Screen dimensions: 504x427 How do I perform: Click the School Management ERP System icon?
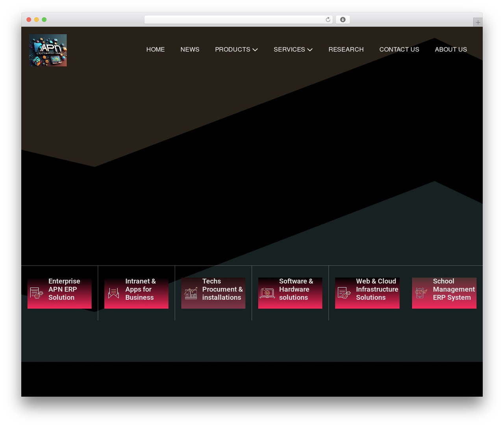(x=421, y=293)
